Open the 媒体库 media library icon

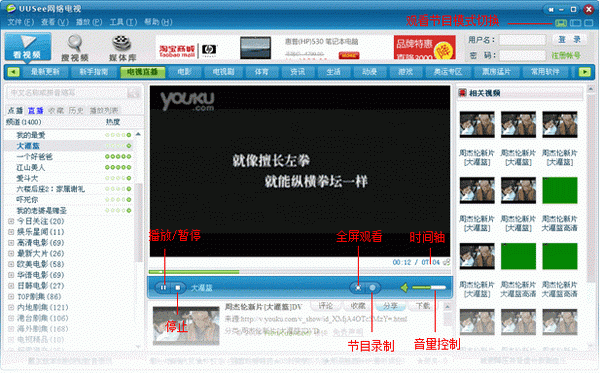click(122, 48)
